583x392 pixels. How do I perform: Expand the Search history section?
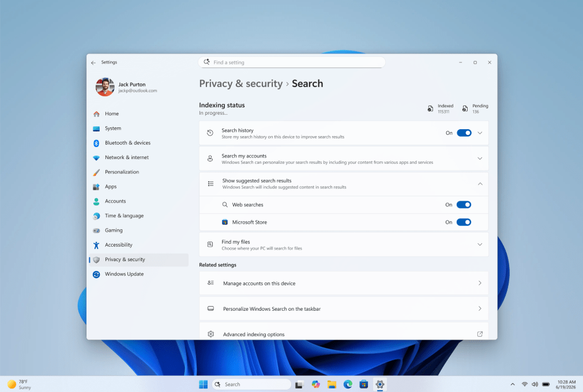pyautogui.click(x=480, y=133)
